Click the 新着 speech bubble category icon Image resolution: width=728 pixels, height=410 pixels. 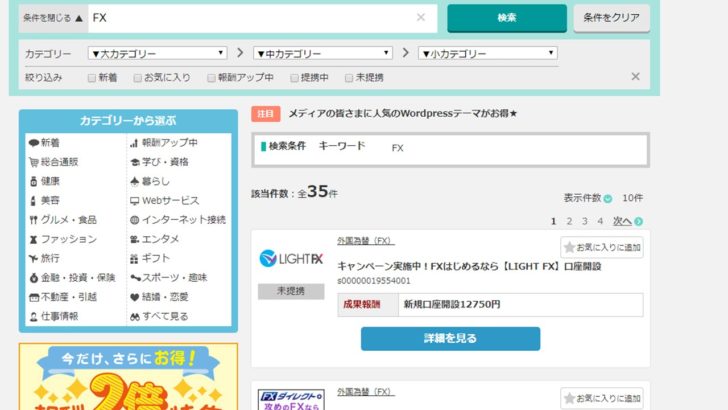tap(33, 143)
